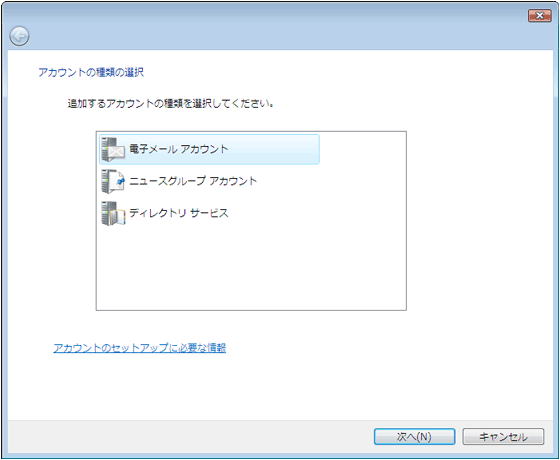Open the アカウントのセットアップに必要な情報 link
Image resolution: width=560 pixels, height=460 pixels.
pos(140,348)
